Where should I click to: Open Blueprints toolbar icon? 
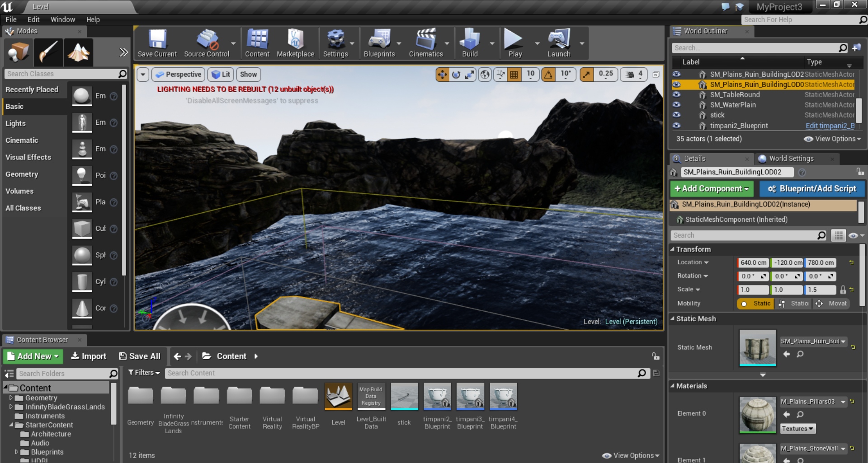coord(379,43)
